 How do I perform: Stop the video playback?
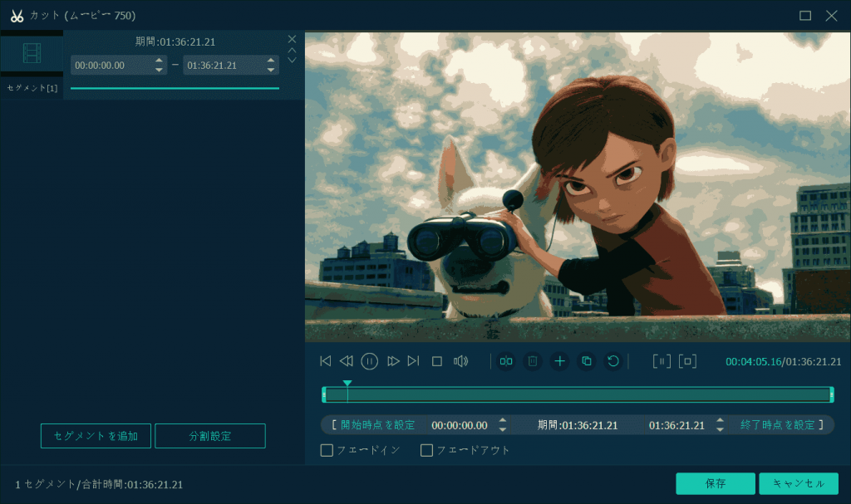pyautogui.click(x=437, y=361)
